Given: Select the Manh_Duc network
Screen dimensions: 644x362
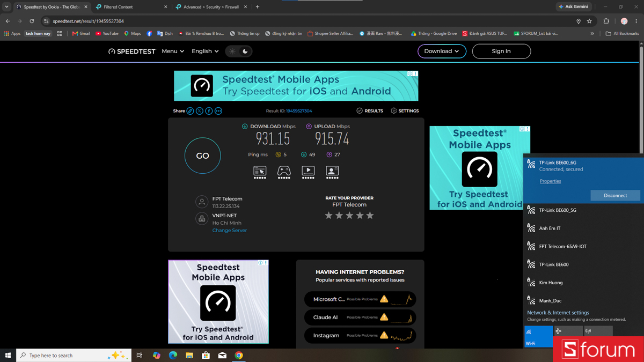Looking at the screenshot, I should point(583,301).
